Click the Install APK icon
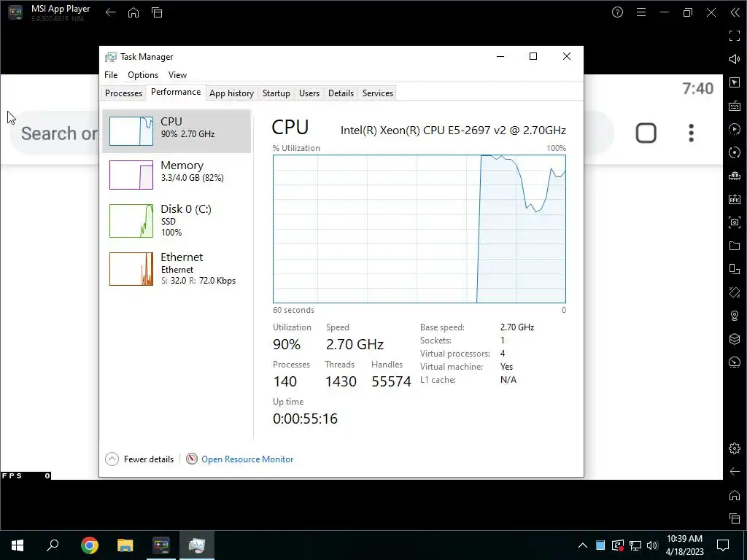Viewport: 747px width, 560px height. pos(735,199)
